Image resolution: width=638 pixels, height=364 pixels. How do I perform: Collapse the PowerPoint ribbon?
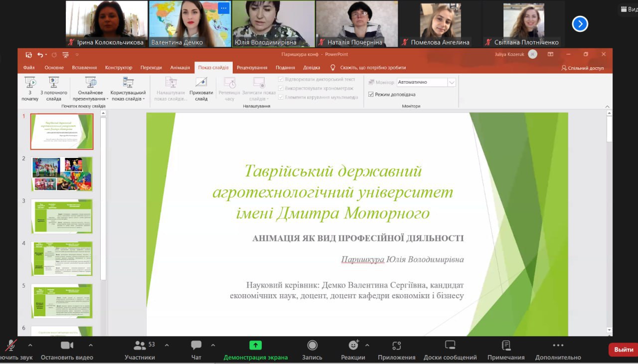click(608, 107)
